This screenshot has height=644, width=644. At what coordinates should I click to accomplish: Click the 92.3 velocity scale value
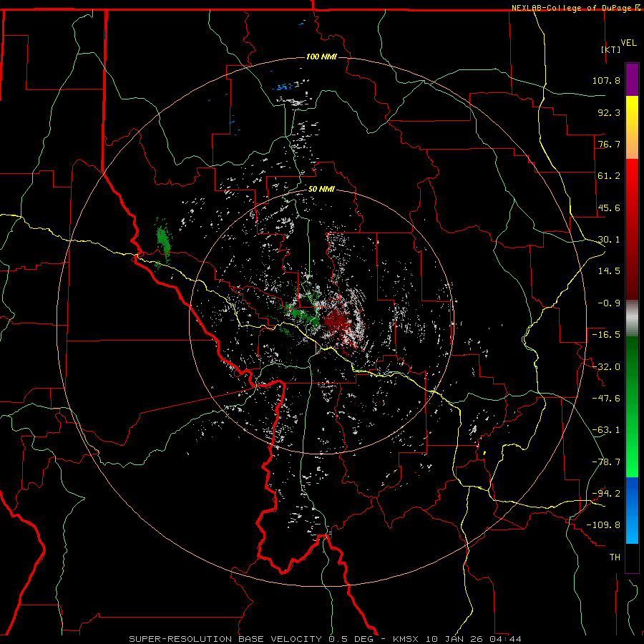pos(609,112)
